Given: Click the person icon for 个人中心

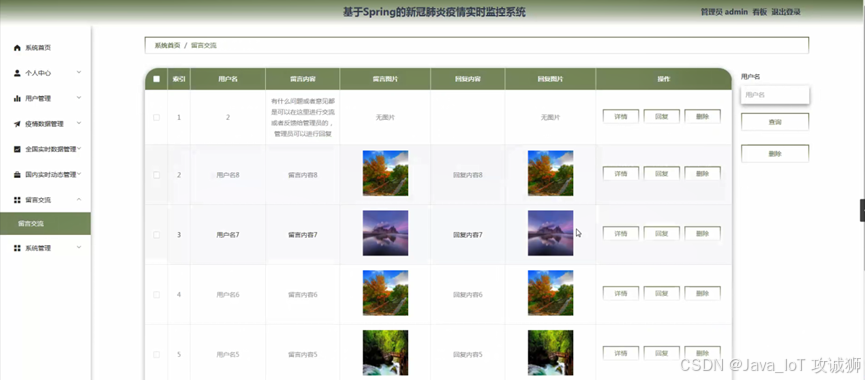Looking at the screenshot, I should click(x=17, y=73).
